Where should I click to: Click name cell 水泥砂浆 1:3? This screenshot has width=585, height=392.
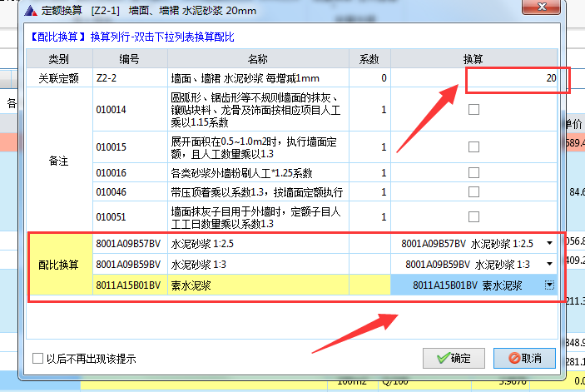click(x=258, y=265)
